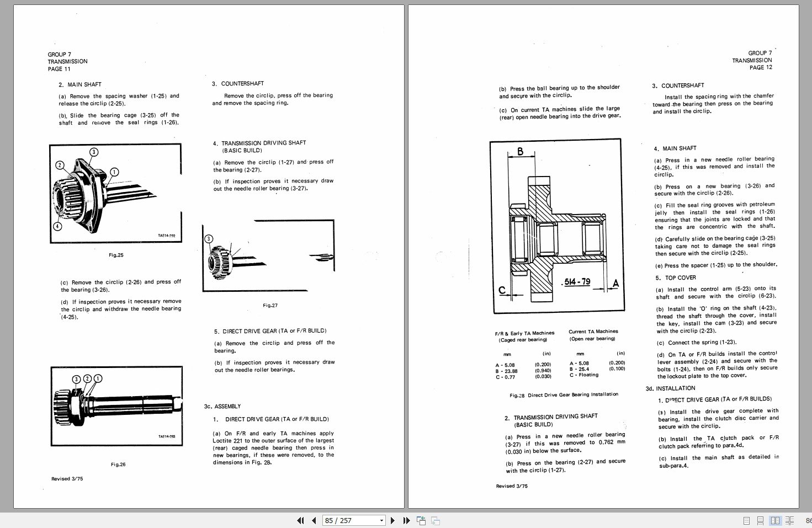Click the '3c. ASSEMBLY' heading
This screenshot has height=528, width=812.
tap(222, 407)
